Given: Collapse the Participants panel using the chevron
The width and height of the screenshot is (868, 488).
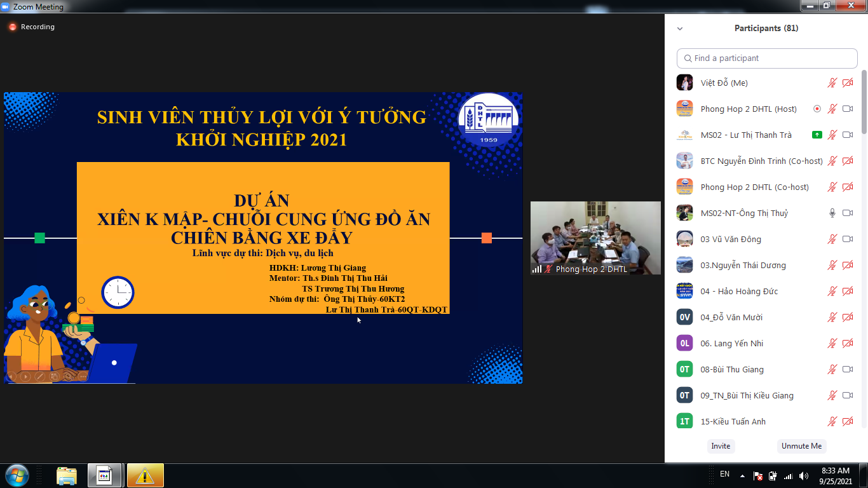Looking at the screenshot, I should (x=680, y=29).
